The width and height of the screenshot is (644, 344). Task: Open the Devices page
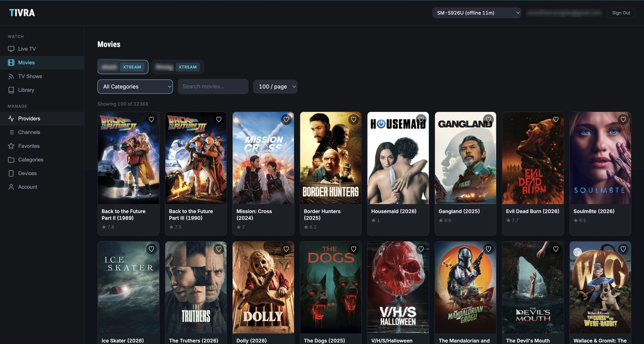(42, 173)
